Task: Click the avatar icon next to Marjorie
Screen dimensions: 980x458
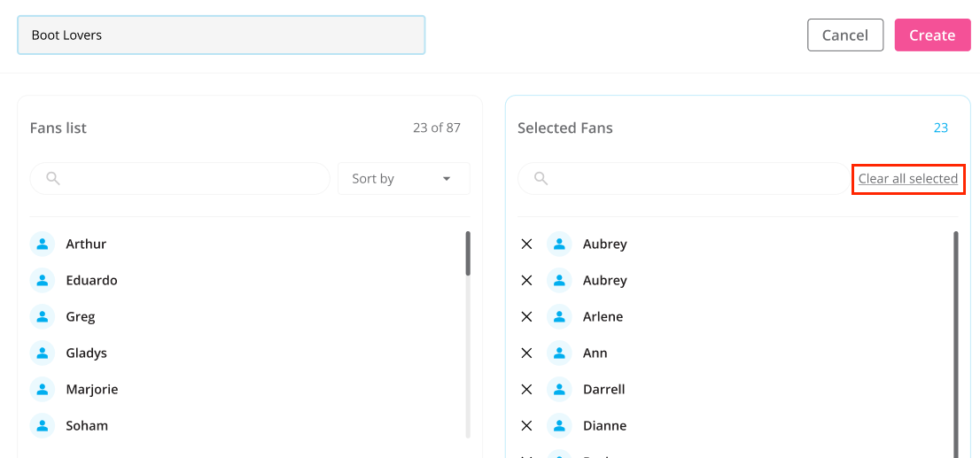Action: pyautogui.click(x=43, y=389)
